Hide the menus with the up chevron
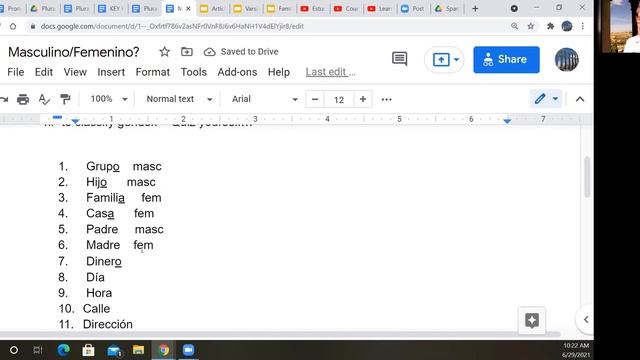 click(x=580, y=99)
